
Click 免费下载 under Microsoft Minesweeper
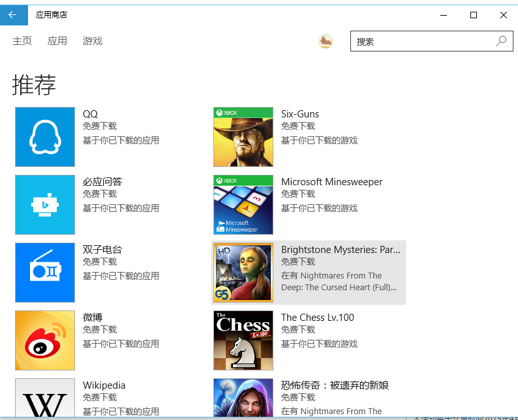click(298, 194)
